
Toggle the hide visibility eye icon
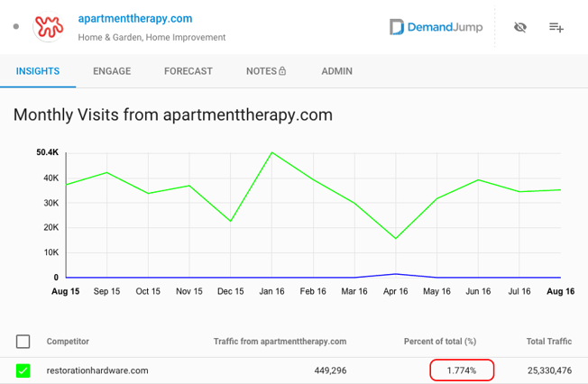coord(519,27)
